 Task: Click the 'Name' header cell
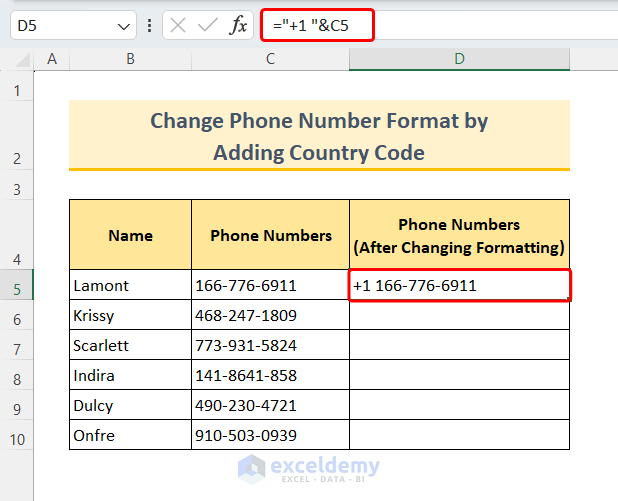pyautogui.click(x=130, y=235)
